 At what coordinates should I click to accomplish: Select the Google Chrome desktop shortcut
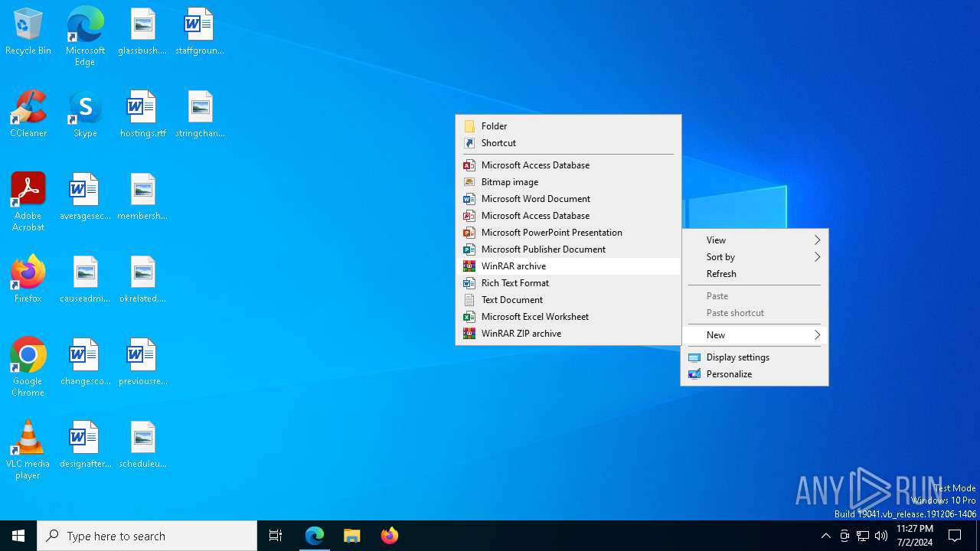[28, 367]
